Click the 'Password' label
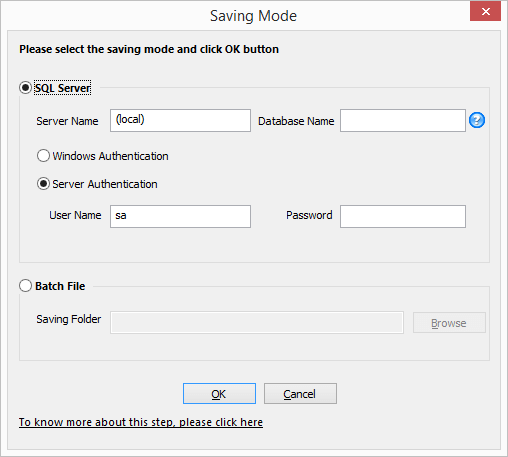This screenshot has width=508, height=457. (309, 215)
